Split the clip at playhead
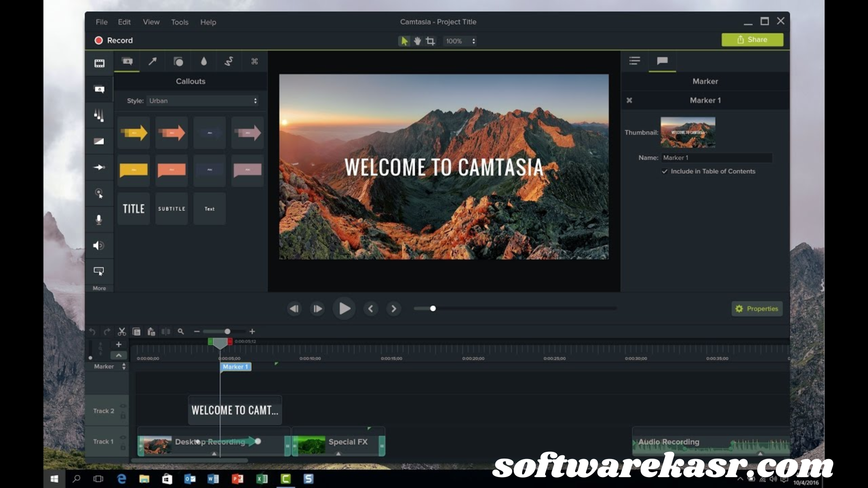868x488 pixels. pyautogui.click(x=166, y=332)
